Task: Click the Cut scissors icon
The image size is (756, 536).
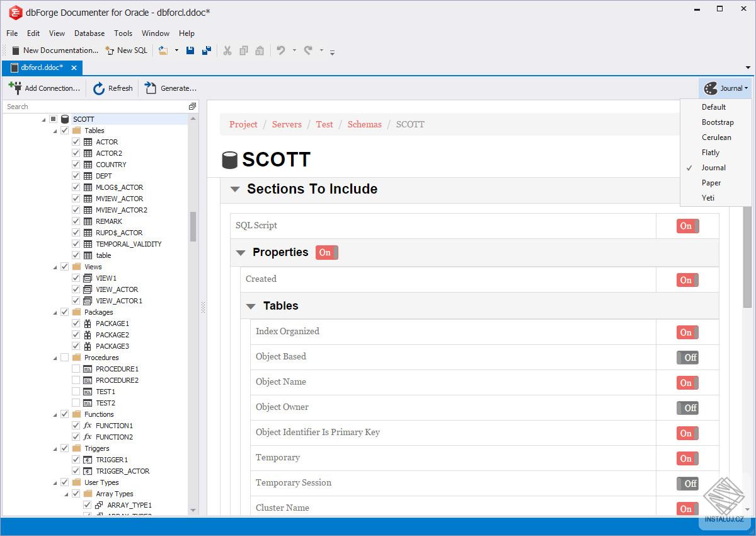Action: (x=227, y=50)
